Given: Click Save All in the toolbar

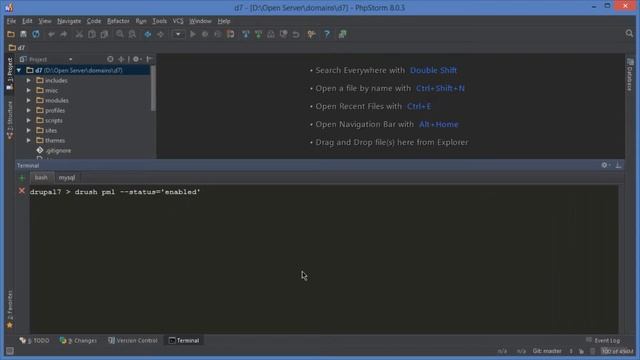Looking at the screenshot, I should [x=23, y=34].
